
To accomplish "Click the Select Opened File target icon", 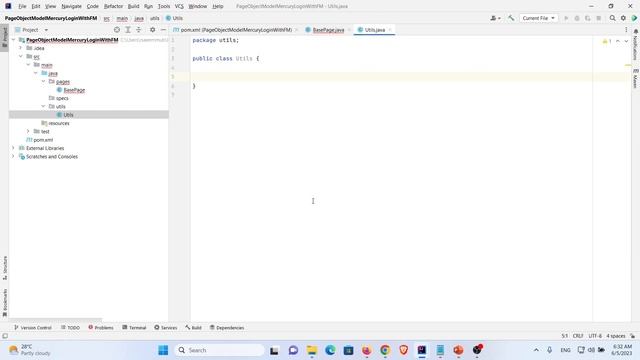I will [x=117, y=30].
